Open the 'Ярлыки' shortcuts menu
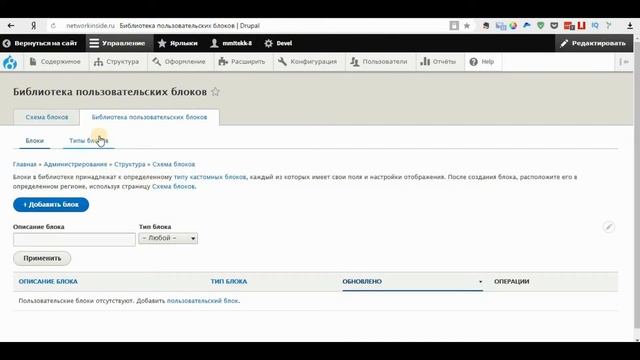The width and height of the screenshot is (640, 360). (x=178, y=43)
